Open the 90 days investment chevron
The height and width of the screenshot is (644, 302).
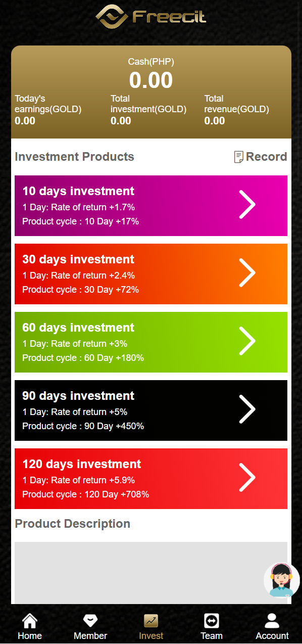click(x=247, y=409)
